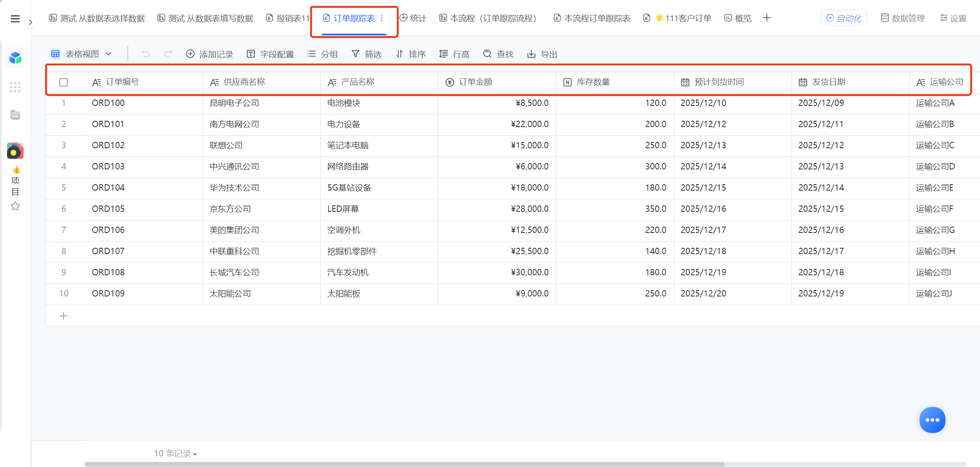Expand the 表格视图 view dropdown
Screen dimensions: 980x467
pos(82,54)
